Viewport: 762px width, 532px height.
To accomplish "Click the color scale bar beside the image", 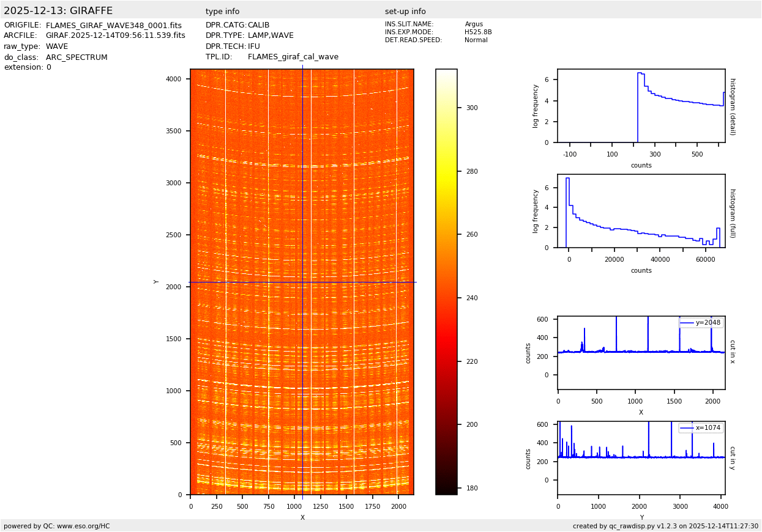I will pos(446,281).
